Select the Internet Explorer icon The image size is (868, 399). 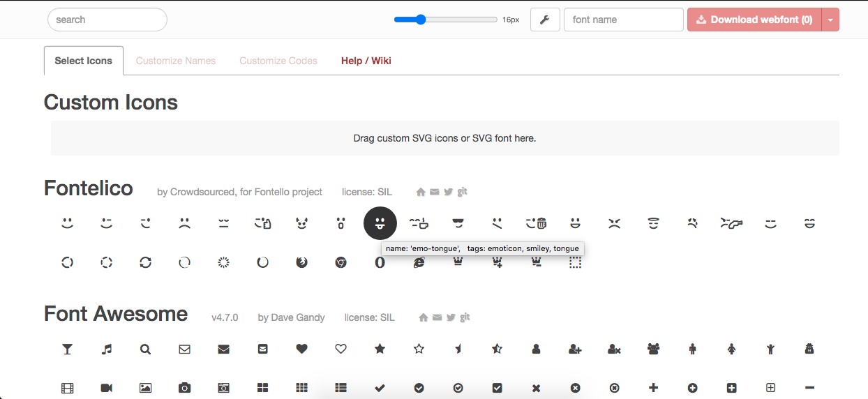click(x=419, y=262)
